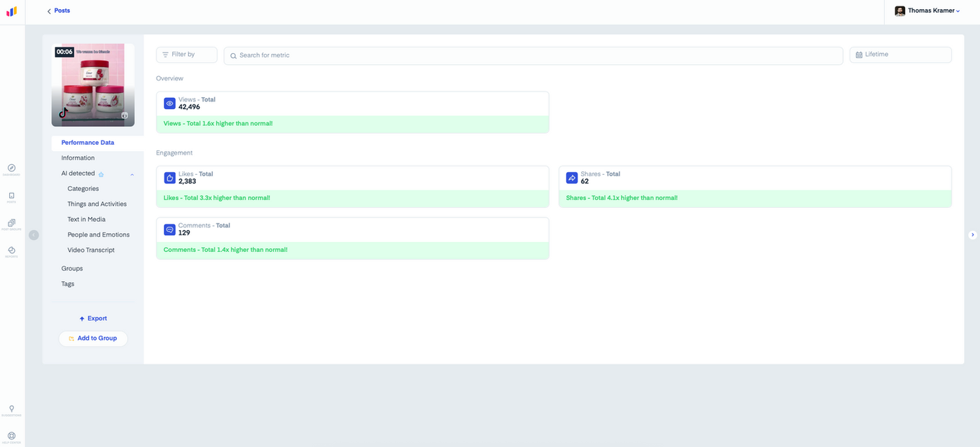Click the AI detected star badge icon

point(101,174)
